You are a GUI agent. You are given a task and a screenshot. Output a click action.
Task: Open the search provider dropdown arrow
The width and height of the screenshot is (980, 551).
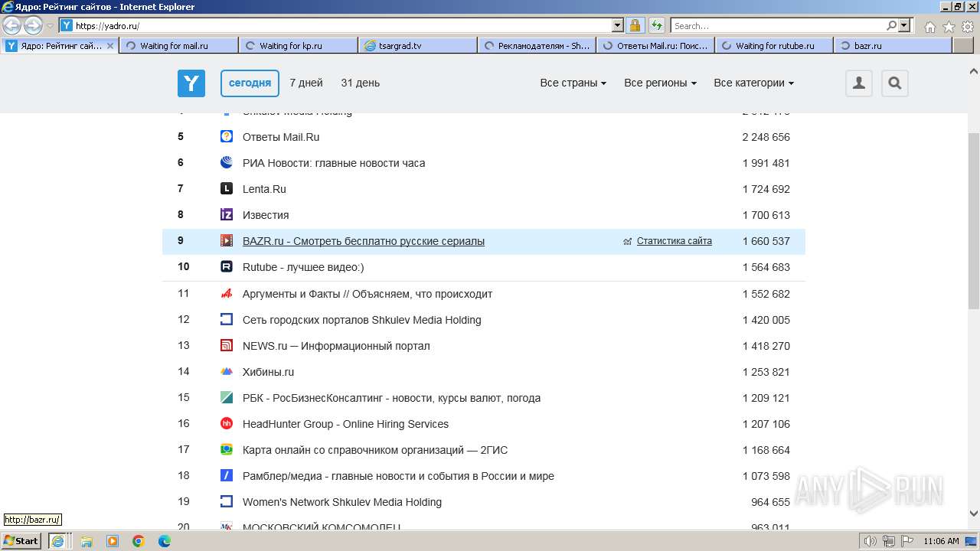coord(905,26)
